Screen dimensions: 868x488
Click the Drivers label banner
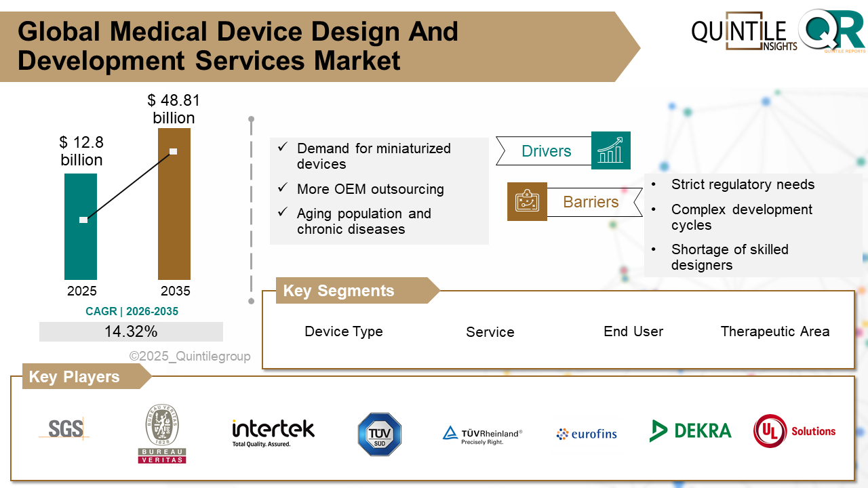[x=546, y=151]
